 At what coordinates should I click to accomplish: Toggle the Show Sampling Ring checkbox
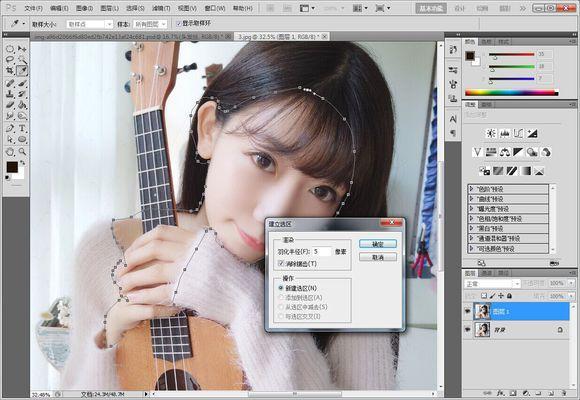179,23
